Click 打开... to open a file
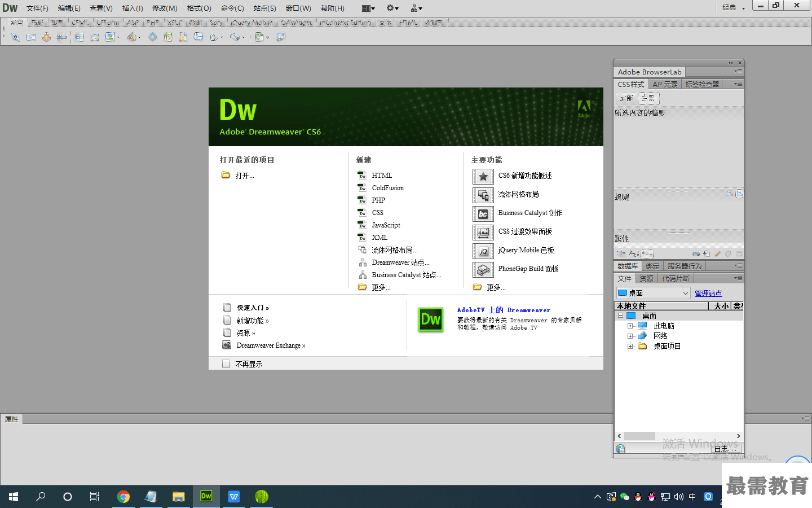812x508 pixels. (245, 176)
